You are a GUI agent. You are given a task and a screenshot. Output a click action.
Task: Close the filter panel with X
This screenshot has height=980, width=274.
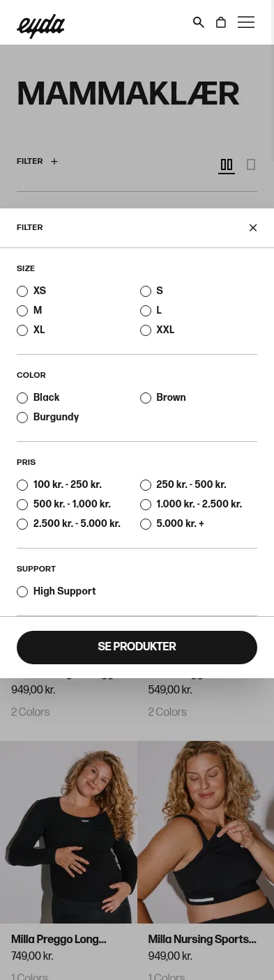[253, 228]
